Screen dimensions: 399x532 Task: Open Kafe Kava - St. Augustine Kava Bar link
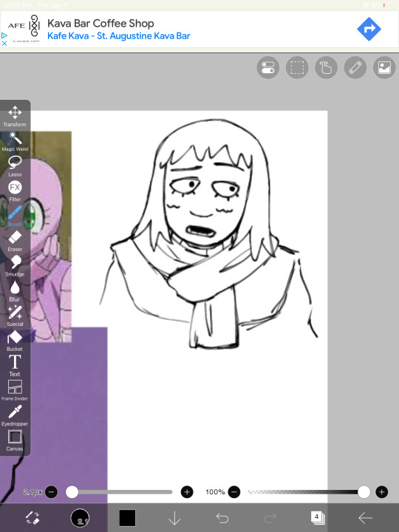click(119, 35)
